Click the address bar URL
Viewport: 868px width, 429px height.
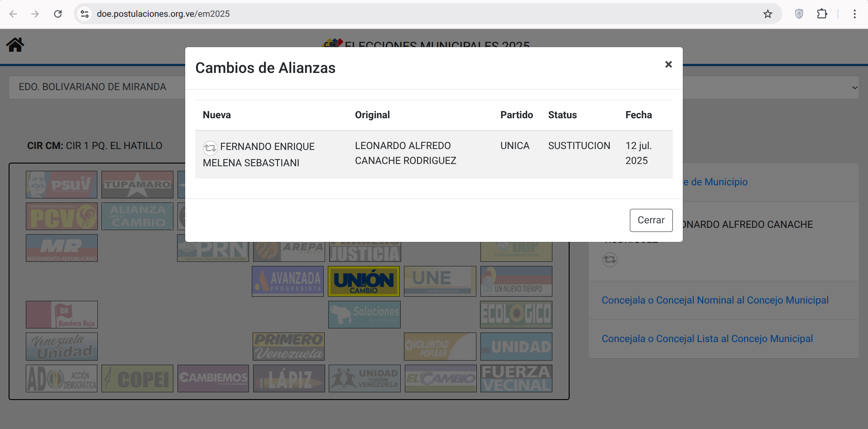coord(163,14)
